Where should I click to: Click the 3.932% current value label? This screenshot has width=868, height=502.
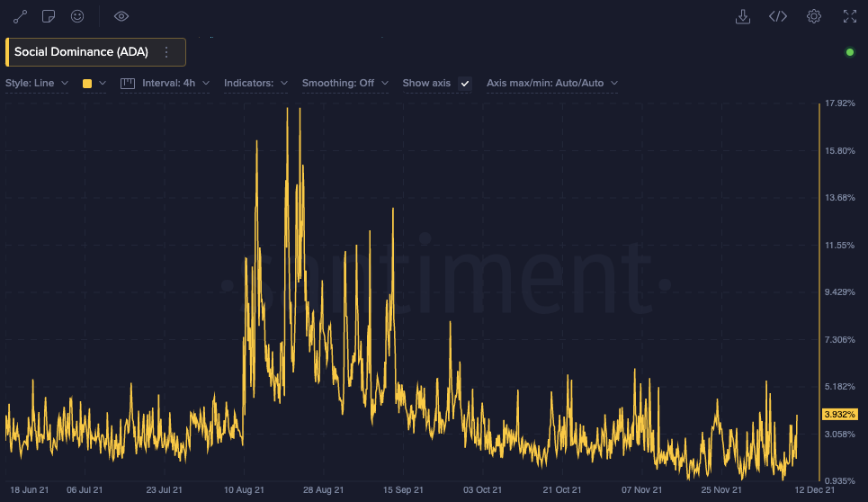pyautogui.click(x=839, y=415)
